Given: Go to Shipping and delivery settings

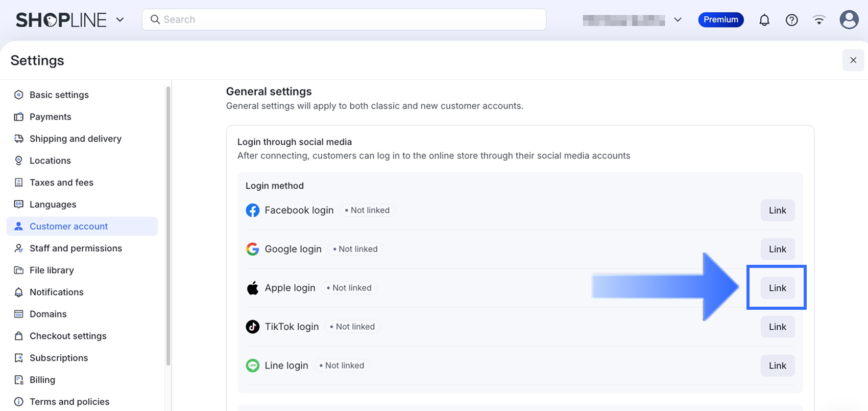Looking at the screenshot, I should (75, 139).
